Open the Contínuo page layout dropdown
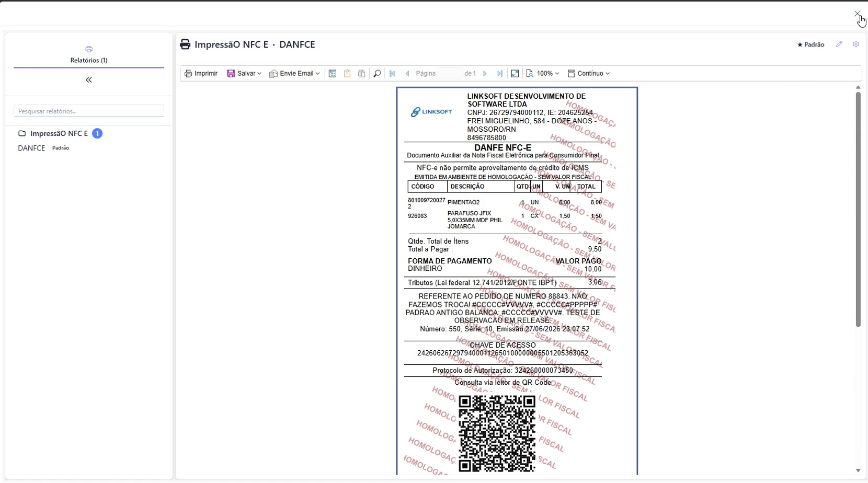Image resolution: width=868 pixels, height=483 pixels. [589, 74]
